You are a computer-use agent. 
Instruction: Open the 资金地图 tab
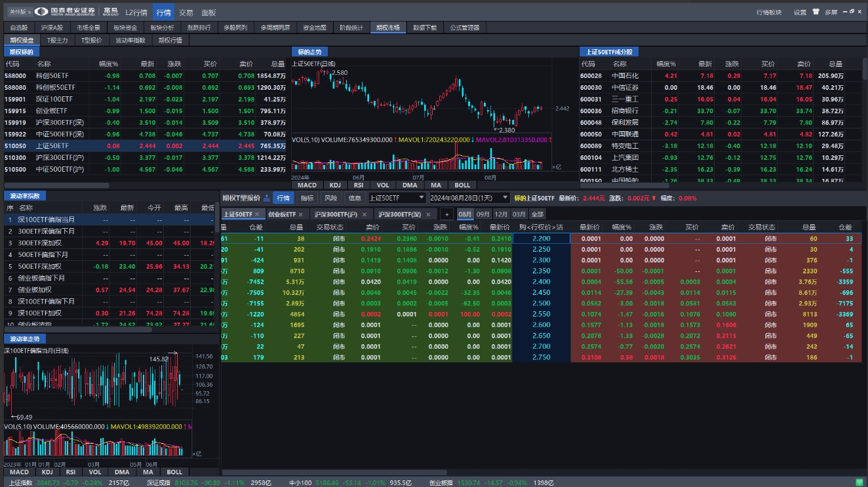(x=315, y=28)
